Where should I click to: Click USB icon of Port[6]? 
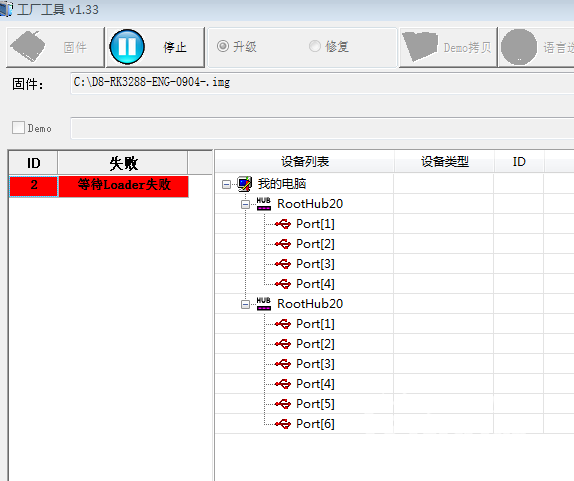(283, 424)
